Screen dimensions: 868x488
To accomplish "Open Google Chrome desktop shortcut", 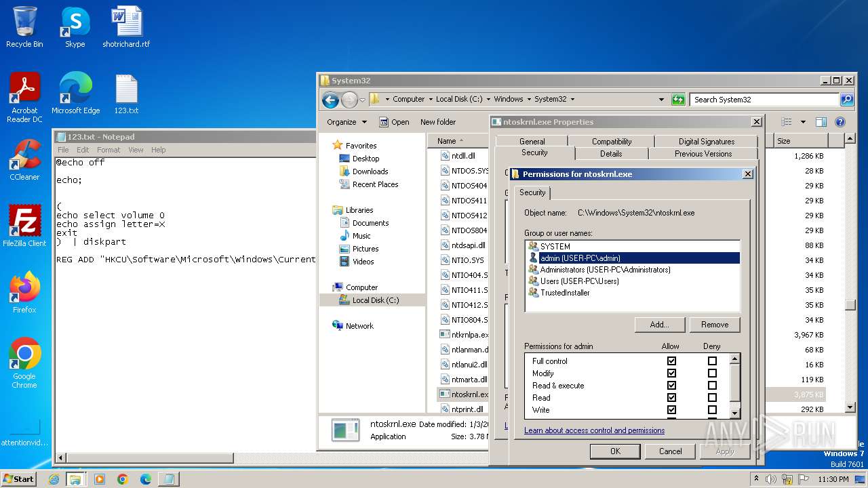I will pos(24,363).
